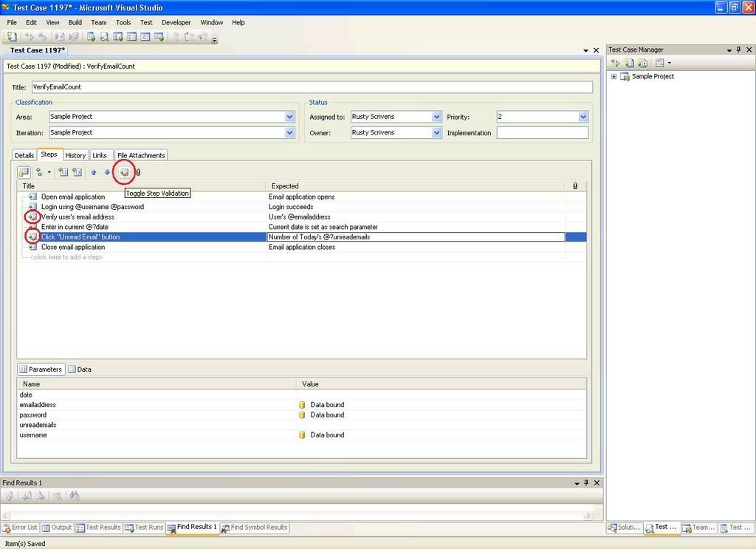Open the Assigned to dropdown
Viewport: 756px width, 549px height.
[x=436, y=117]
